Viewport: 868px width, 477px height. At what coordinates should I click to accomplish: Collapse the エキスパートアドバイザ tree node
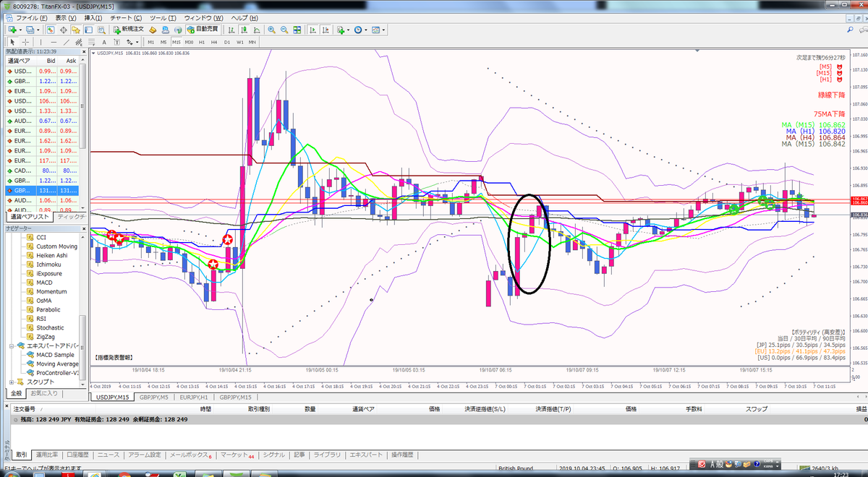12,345
